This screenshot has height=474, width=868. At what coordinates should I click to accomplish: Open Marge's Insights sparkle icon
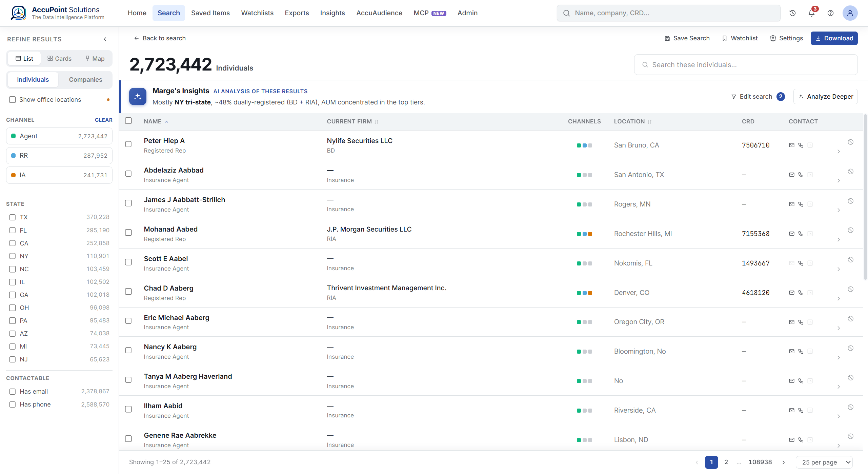coord(138,96)
